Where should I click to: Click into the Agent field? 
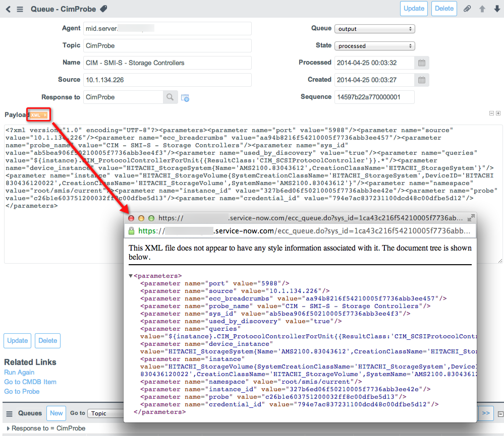pos(167,29)
